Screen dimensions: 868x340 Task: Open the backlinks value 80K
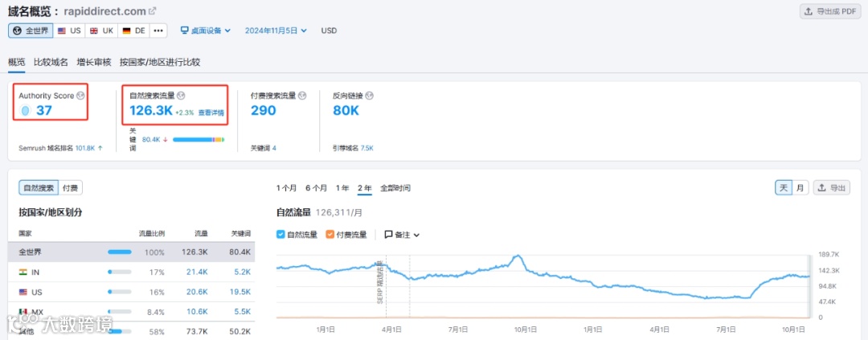coord(346,111)
